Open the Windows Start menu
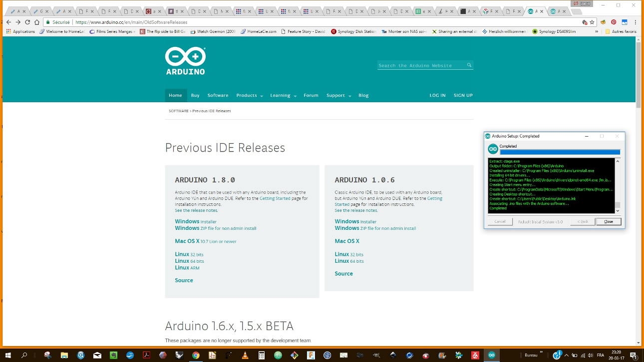This screenshot has width=644, height=362. click(8, 355)
